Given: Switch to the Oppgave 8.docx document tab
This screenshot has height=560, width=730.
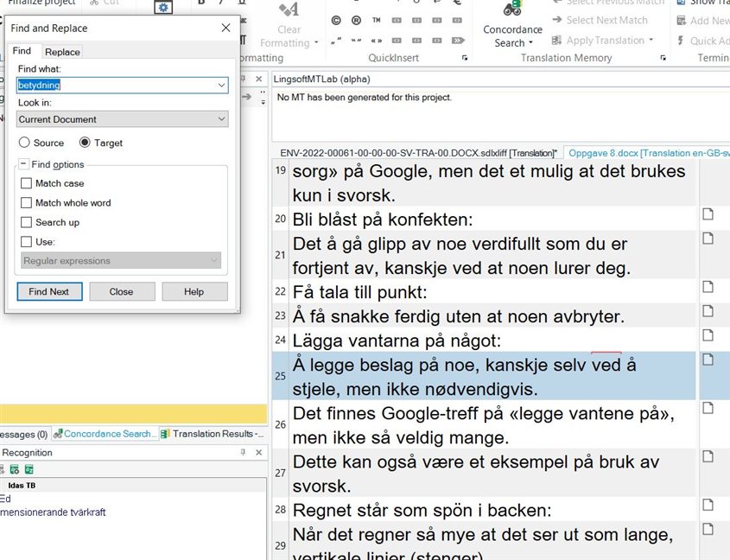Looking at the screenshot, I should (x=649, y=153).
